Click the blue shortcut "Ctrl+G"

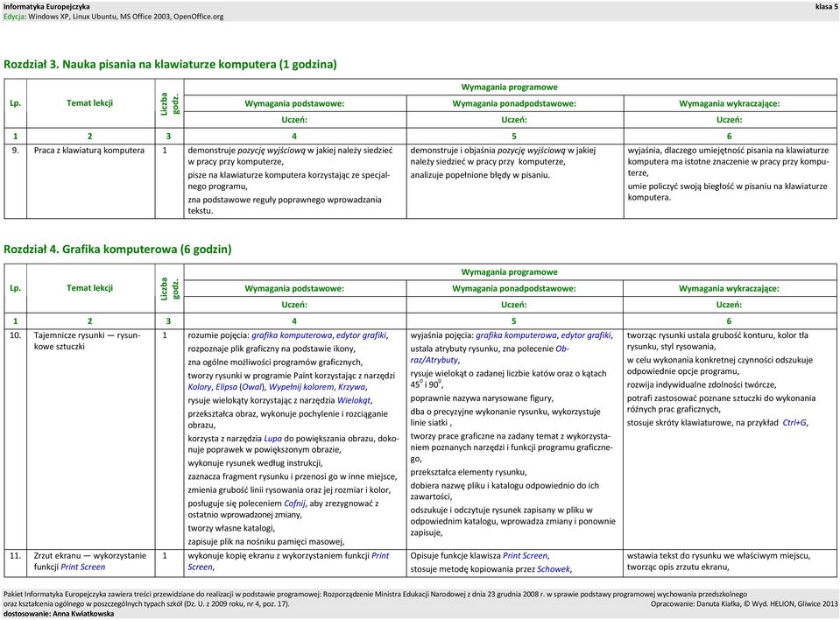coord(794,423)
